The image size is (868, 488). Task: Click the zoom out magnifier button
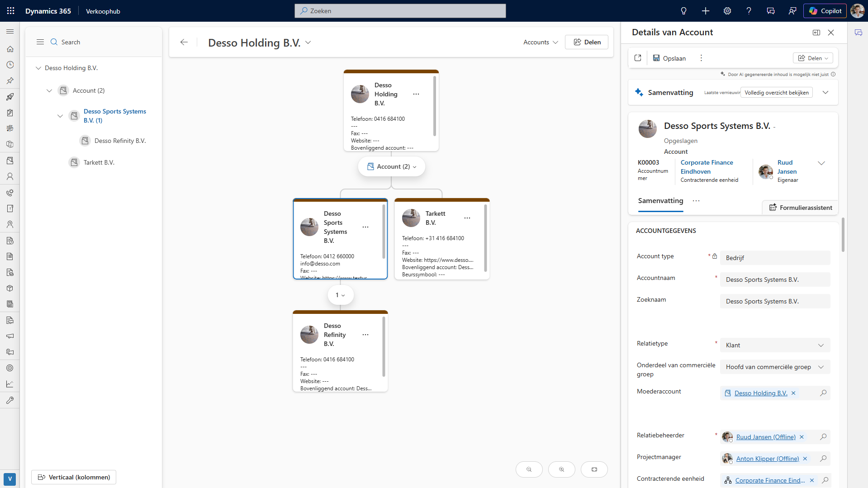click(x=529, y=469)
